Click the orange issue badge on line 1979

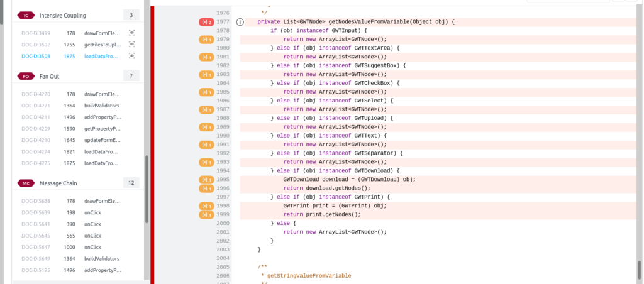click(x=206, y=40)
